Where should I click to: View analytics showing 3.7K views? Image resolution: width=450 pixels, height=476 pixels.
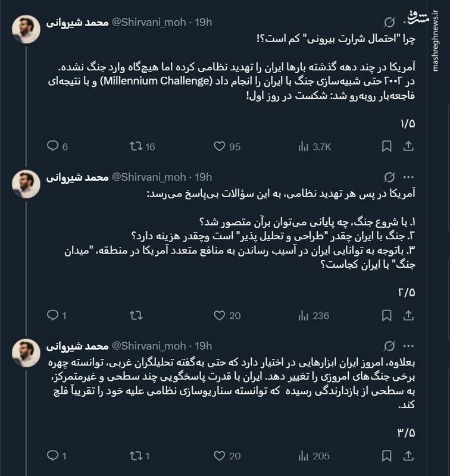pos(305,147)
